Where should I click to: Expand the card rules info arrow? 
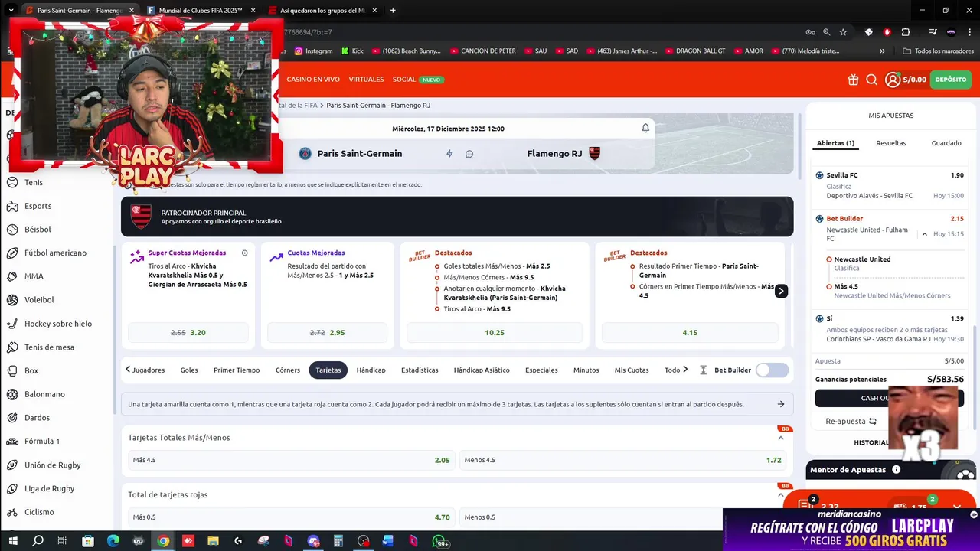coord(781,404)
